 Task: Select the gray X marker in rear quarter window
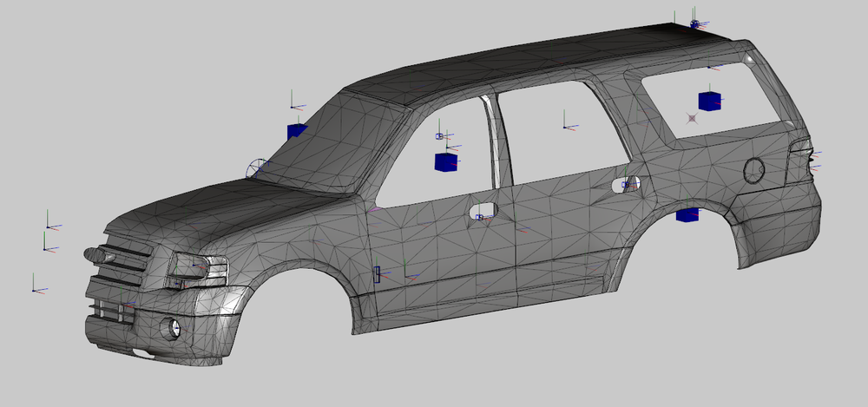[692, 117]
